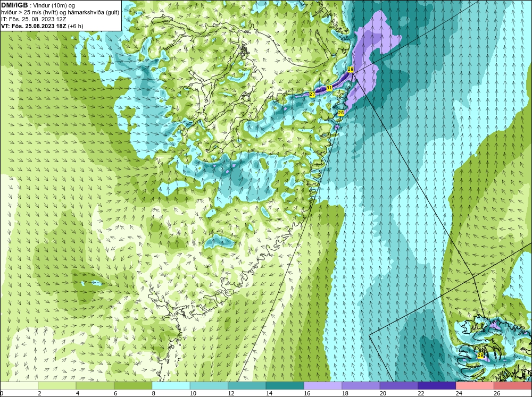Select the 2–4 m/s light green legend swatch

pos(57,385)
